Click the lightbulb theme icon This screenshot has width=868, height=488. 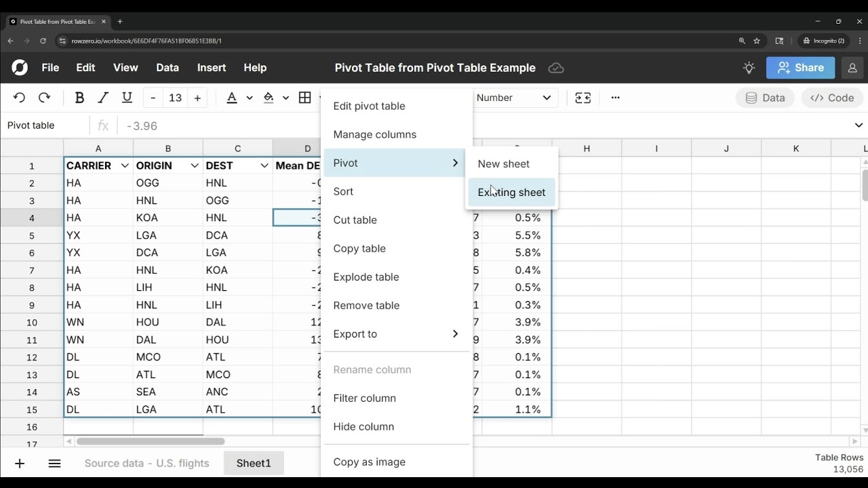(749, 68)
